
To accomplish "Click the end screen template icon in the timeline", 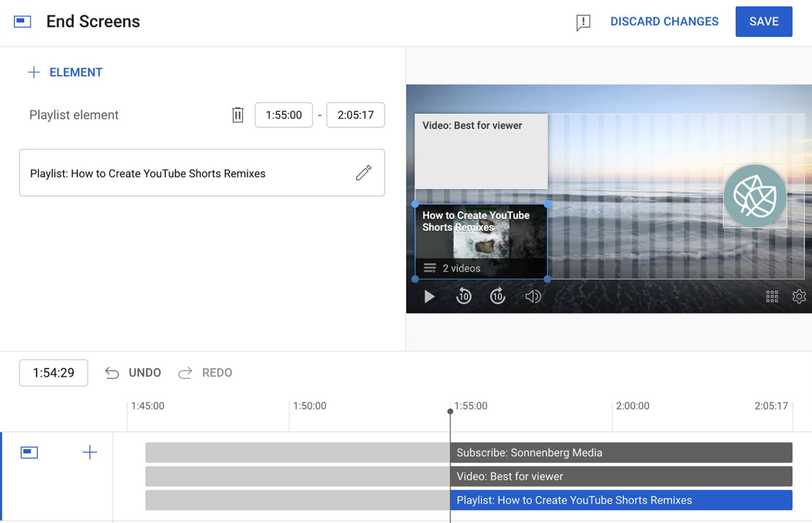I will click(29, 452).
